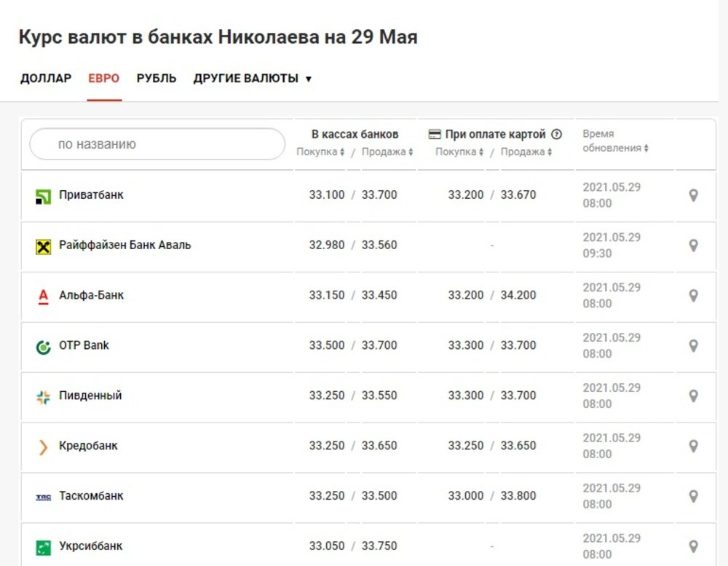Sort by Время обновления

click(615, 141)
